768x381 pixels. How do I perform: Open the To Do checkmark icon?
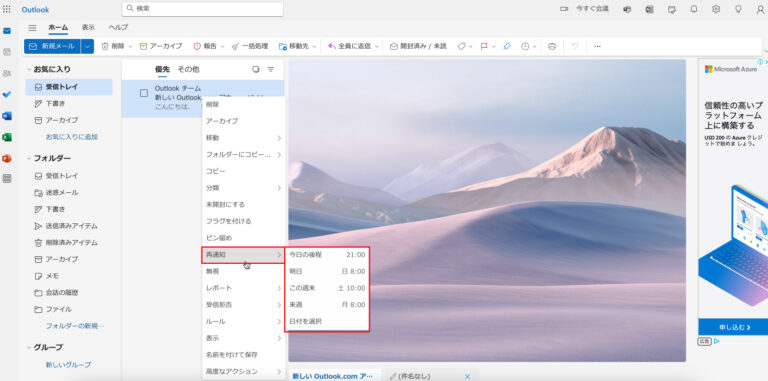pyautogui.click(x=7, y=95)
